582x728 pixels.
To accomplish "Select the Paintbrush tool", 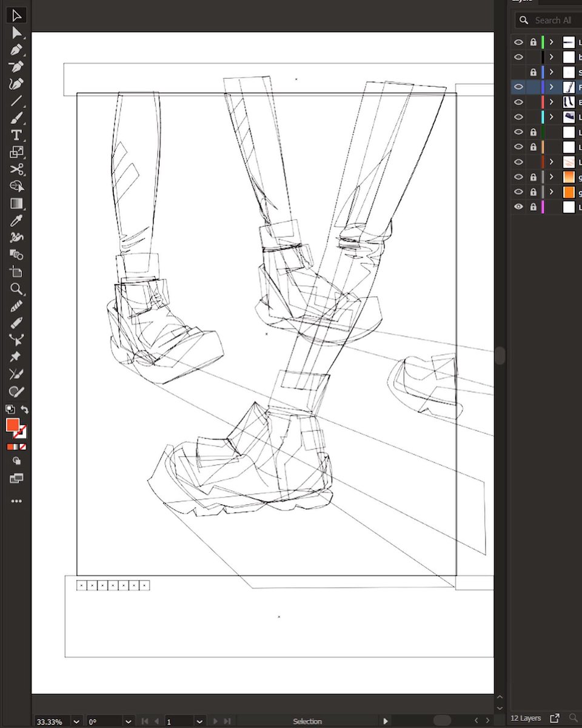I will click(16, 118).
